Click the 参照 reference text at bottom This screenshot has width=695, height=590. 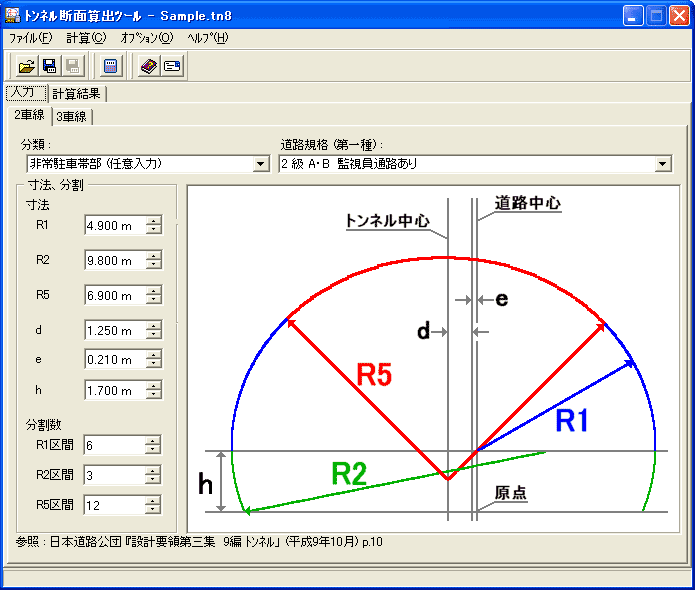pyautogui.click(x=199, y=542)
